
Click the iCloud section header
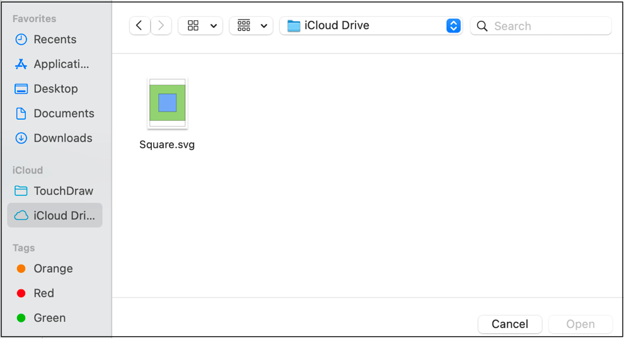(x=28, y=170)
